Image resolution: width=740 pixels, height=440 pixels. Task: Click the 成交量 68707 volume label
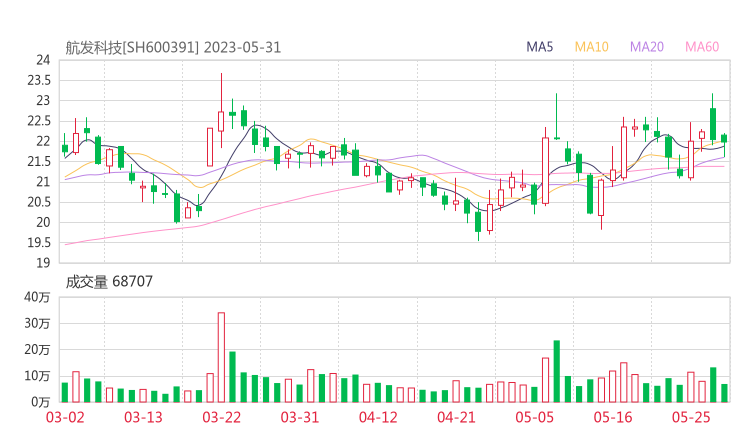point(109,282)
